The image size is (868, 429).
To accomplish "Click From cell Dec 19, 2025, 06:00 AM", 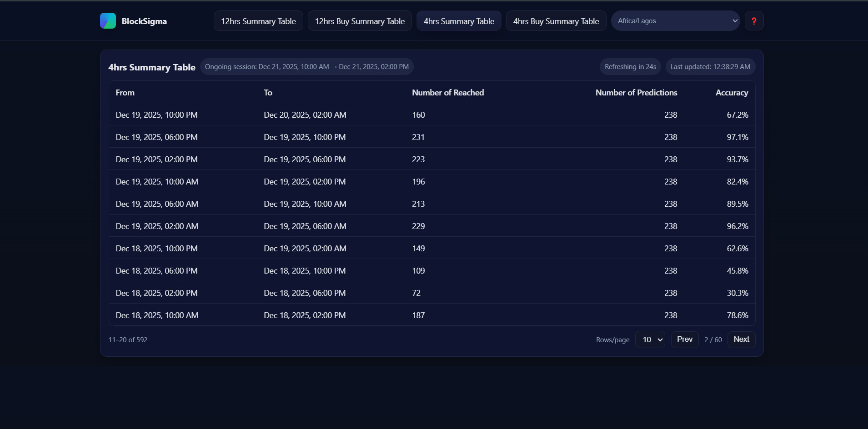I will point(157,204).
